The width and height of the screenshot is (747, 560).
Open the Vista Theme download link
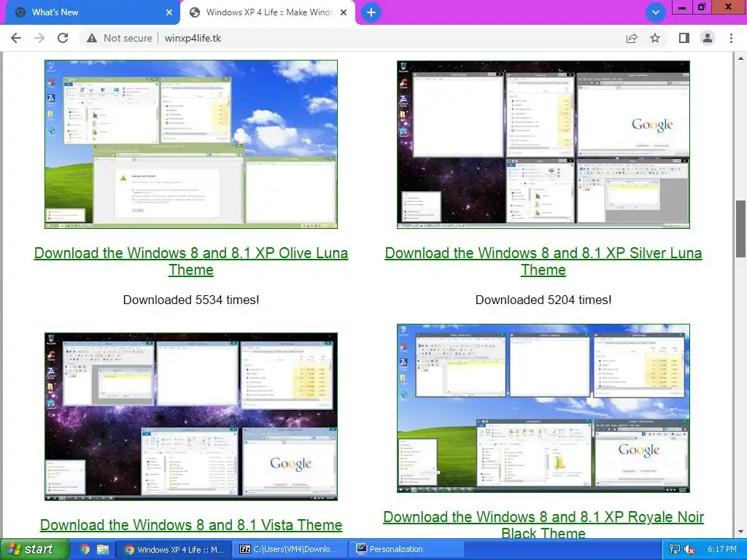[x=191, y=525]
